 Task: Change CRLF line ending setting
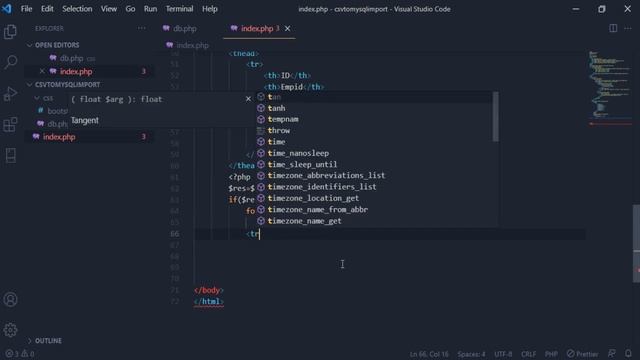(528, 353)
